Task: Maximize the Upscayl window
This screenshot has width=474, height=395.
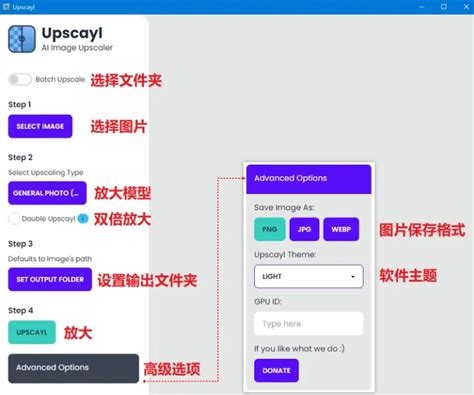Action: tap(444, 7)
